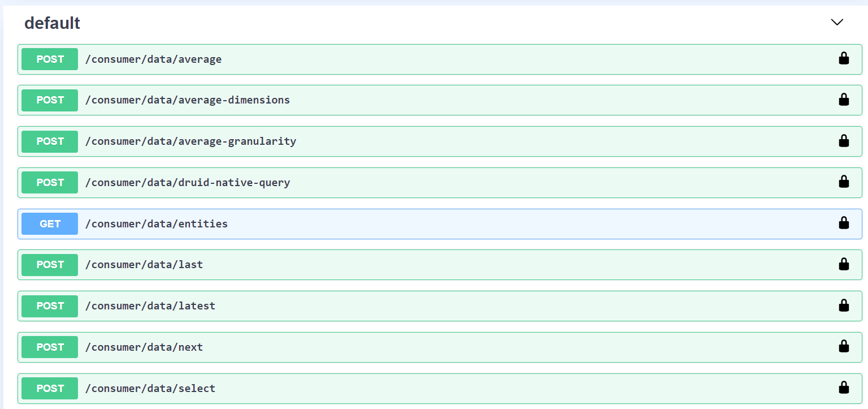Collapse the default section with chevron
Image resolution: width=868 pixels, height=409 pixels.
pyautogui.click(x=837, y=22)
